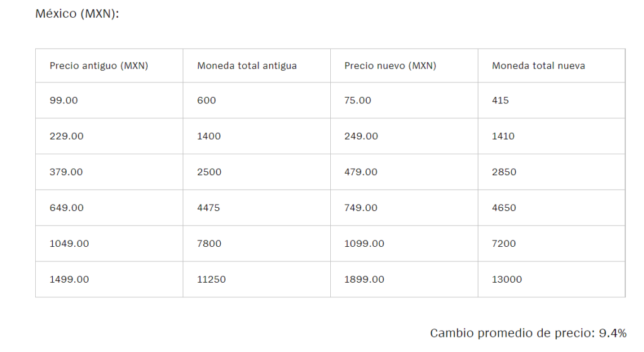The image size is (644, 352).
Task: Select the 75.00 new price cell
Action: tap(358, 100)
